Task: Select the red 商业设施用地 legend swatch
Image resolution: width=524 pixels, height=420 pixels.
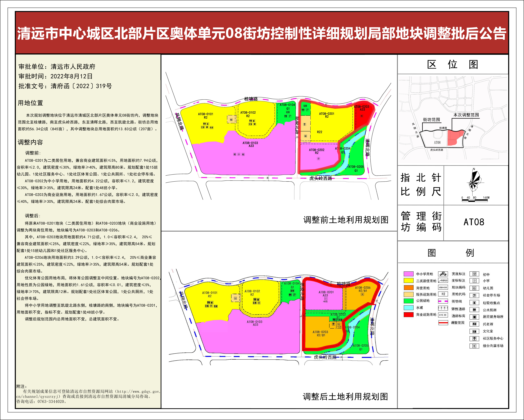Action: tap(409, 315)
